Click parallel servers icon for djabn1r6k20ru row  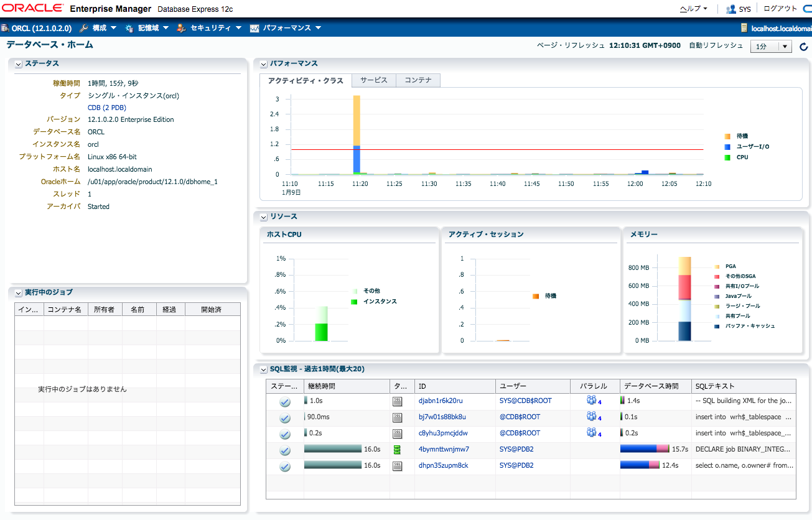point(592,400)
